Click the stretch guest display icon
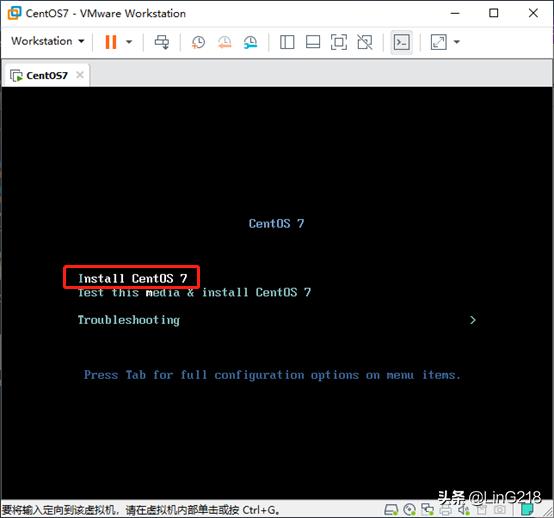The height and width of the screenshot is (518, 554). [438, 42]
